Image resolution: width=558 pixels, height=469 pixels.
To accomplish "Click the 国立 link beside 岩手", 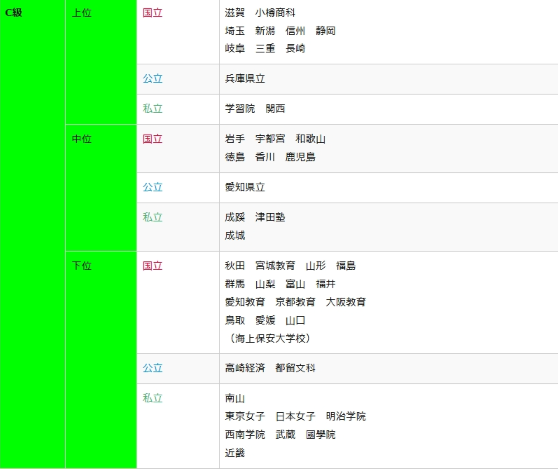I will (153, 139).
